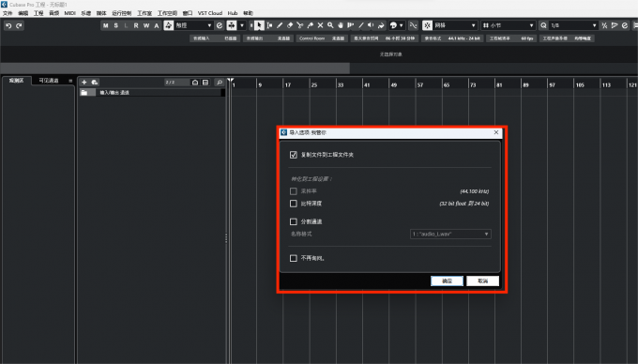The width and height of the screenshot is (638, 364).
Task: Toggle the auto-scroll button
Action: point(232,25)
